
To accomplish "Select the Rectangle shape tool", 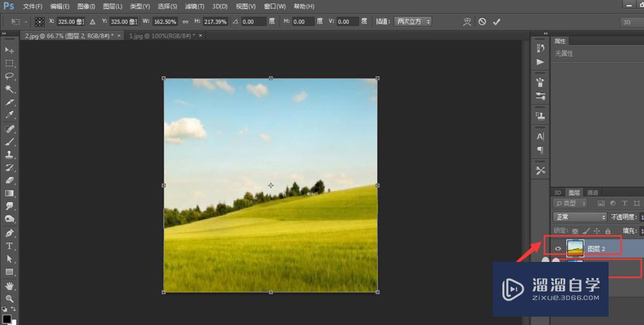I will click(x=9, y=272).
